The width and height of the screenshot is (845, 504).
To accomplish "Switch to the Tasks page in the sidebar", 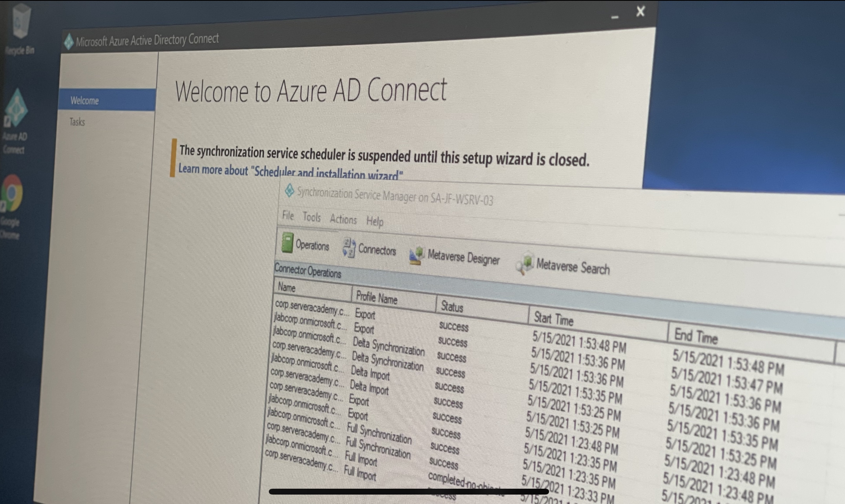I will (x=77, y=122).
